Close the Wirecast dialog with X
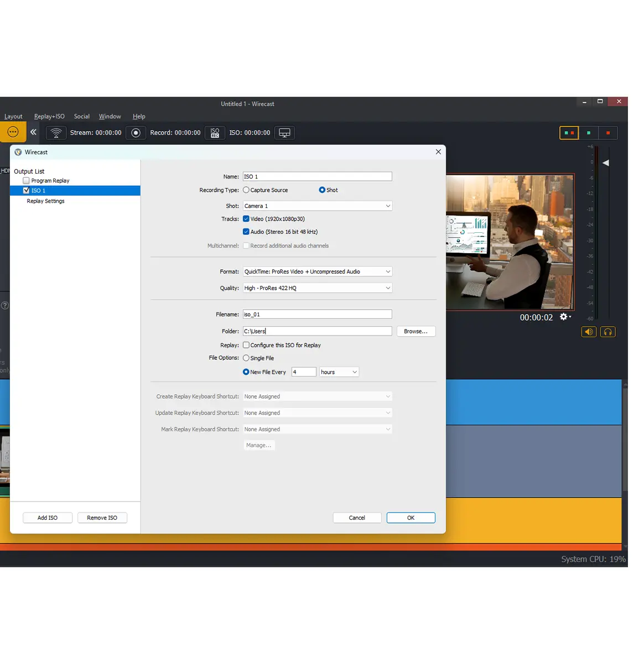644x664 pixels. click(438, 152)
